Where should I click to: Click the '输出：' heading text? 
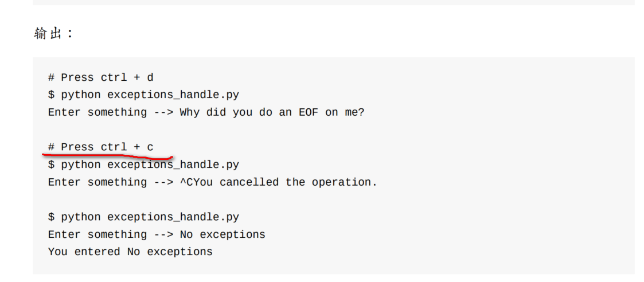(53, 33)
